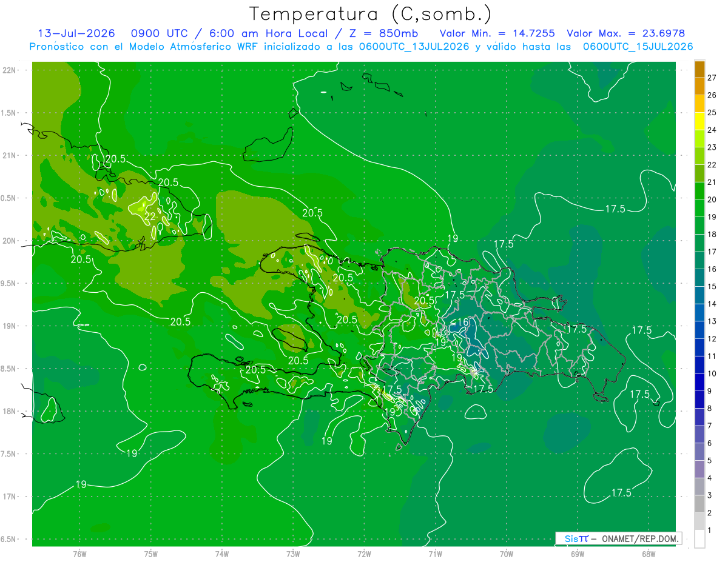Click the '3' label on the color scale
This screenshot has width=728, height=562.
point(710,495)
